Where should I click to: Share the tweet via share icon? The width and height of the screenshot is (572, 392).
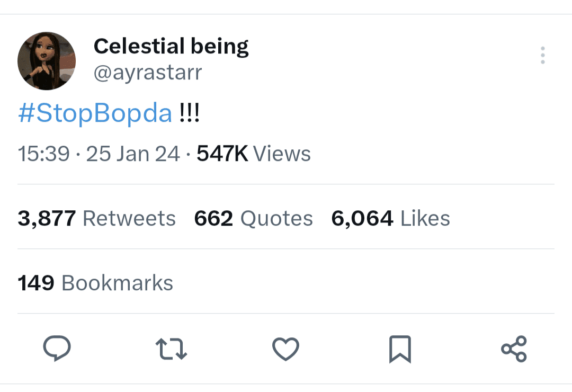pyautogui.click(x=514, y=349)
